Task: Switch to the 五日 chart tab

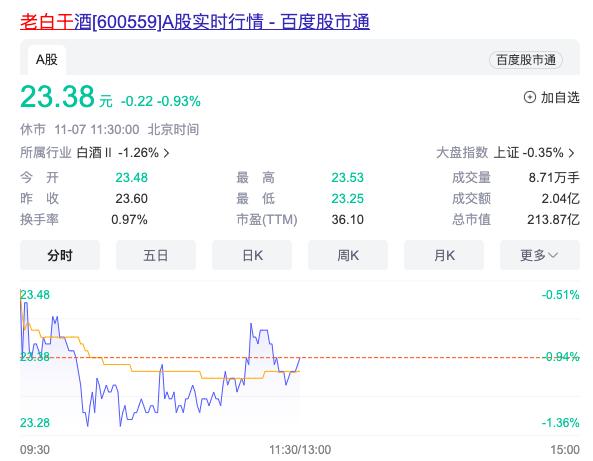Action: pyautogui.click(x=156, y=255)
